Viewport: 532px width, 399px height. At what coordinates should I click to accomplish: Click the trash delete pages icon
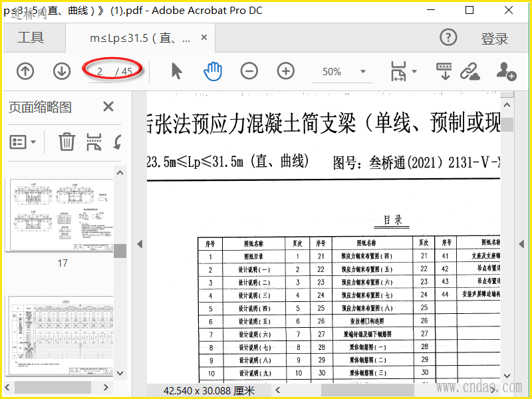(66, 142)
